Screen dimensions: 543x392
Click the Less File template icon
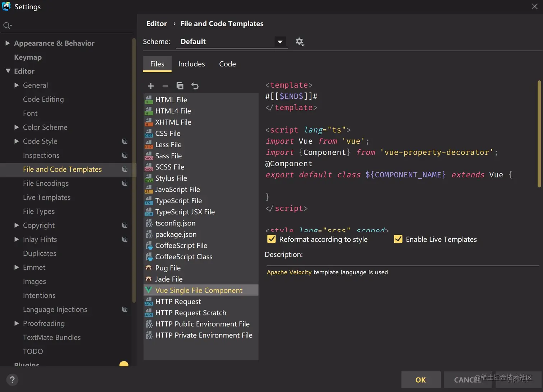point(149,145)
